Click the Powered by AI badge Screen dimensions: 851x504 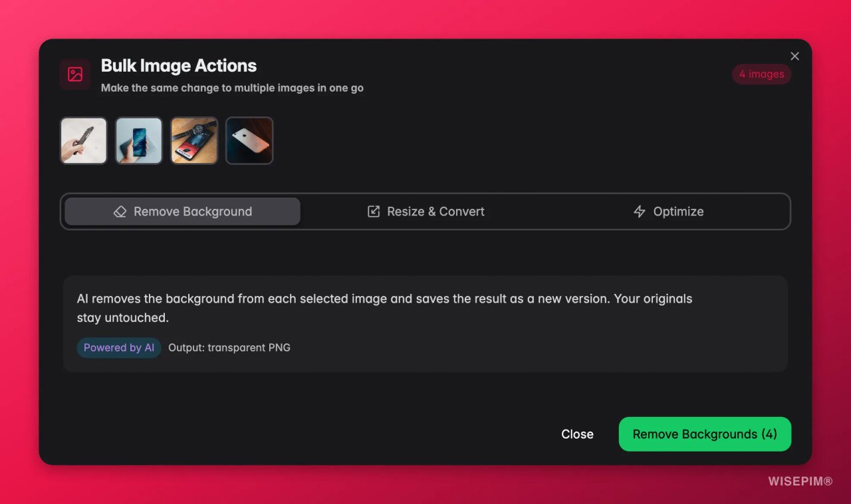[x=119, y=348]
